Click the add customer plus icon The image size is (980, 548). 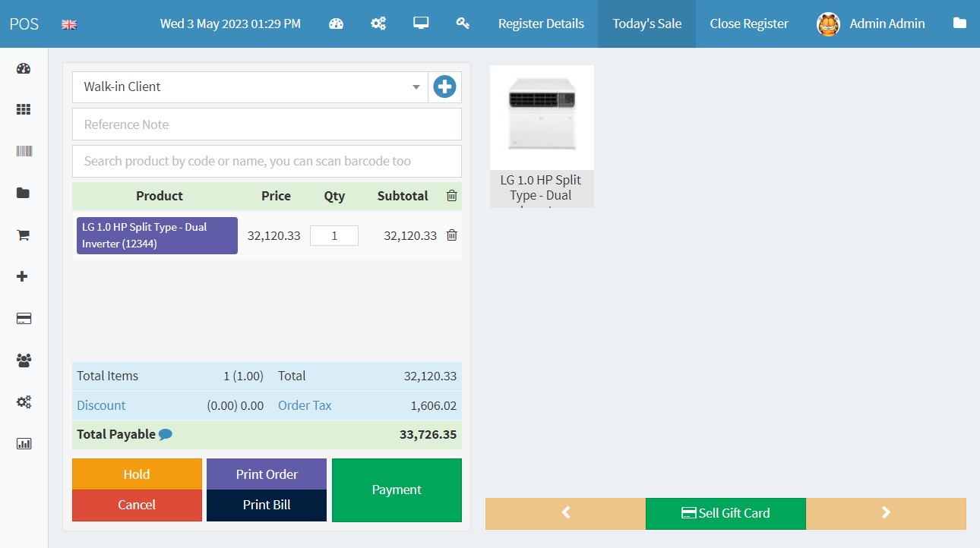click(444, 87)
